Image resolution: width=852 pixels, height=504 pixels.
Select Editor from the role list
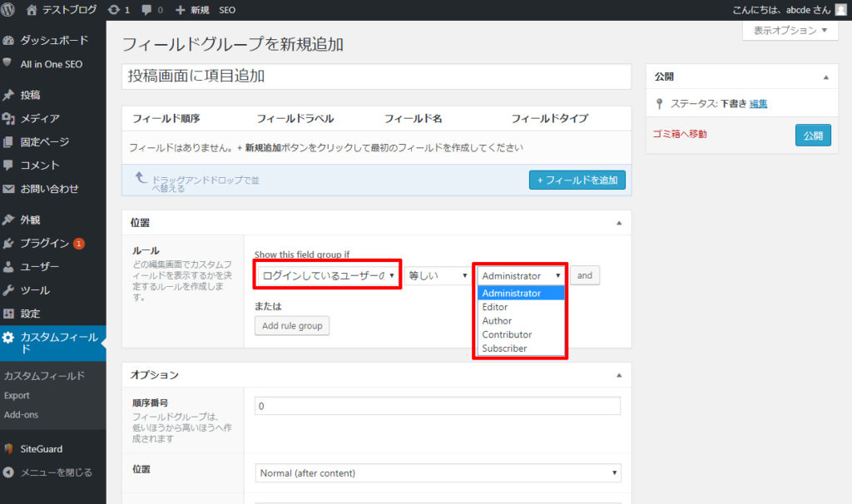point(495,307)
